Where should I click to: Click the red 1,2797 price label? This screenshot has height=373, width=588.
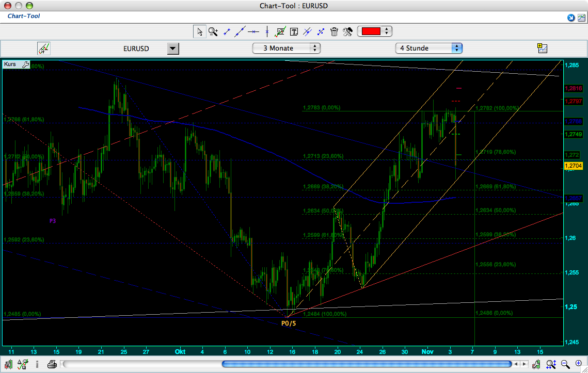pos(574,101)
